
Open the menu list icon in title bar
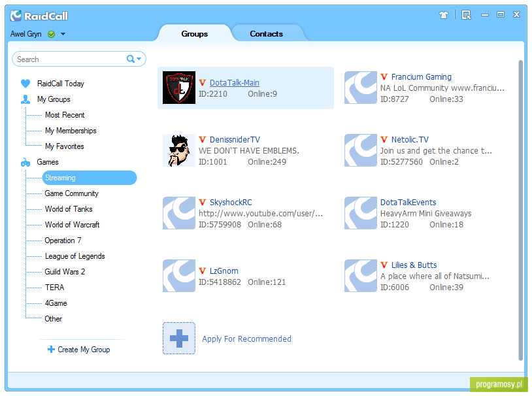(x=466, y=15)
